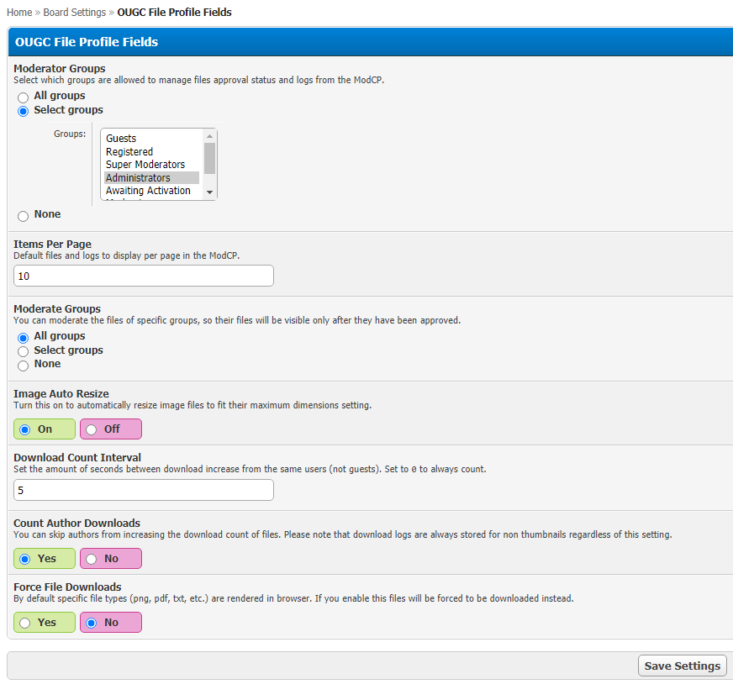Choose Select groups under Moderate Groups

(x=24, y=351)
